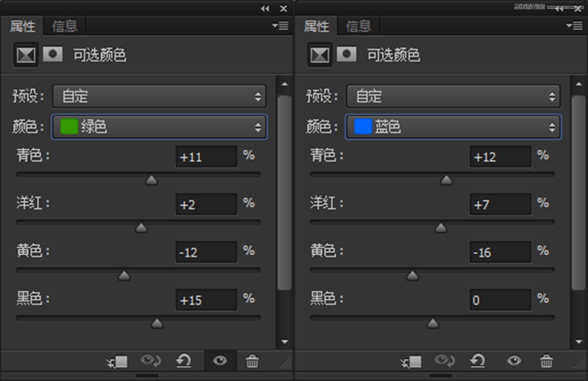The image size is (588, 381).
Task: Click selective color adjustment icon in right panel
Action: point(320,55)
